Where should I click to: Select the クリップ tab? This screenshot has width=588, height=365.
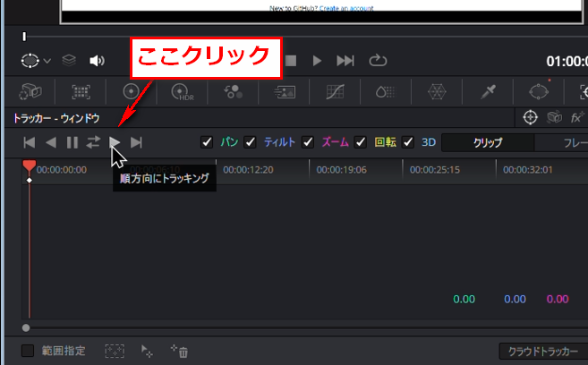[x=488, y=142]
